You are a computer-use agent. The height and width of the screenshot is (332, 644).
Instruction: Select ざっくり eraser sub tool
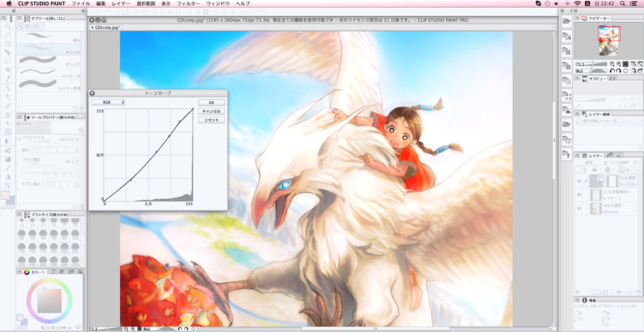pyautogui.click(x=49, y=62)
